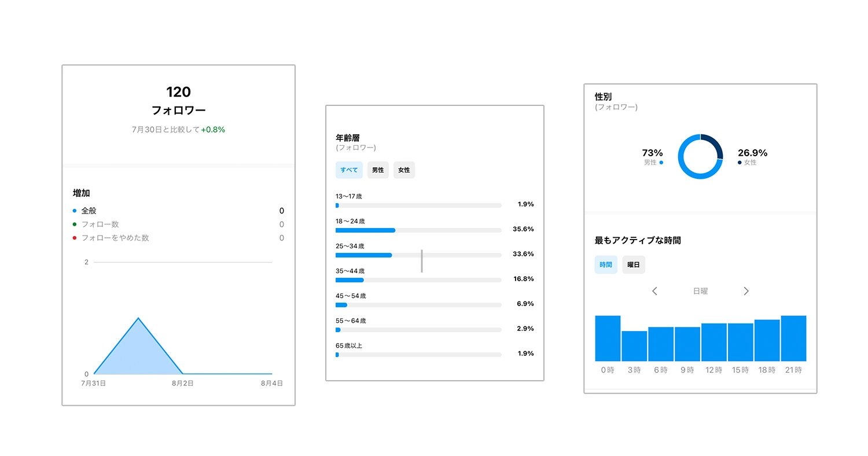Click the 女性 legend dot
Screen dimensions: 868x456
coord(740,163)
